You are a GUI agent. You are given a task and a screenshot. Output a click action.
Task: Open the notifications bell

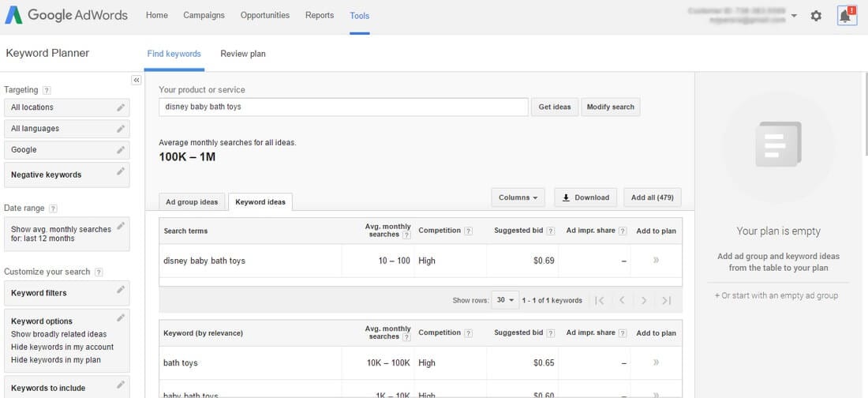tap(847, 16)
